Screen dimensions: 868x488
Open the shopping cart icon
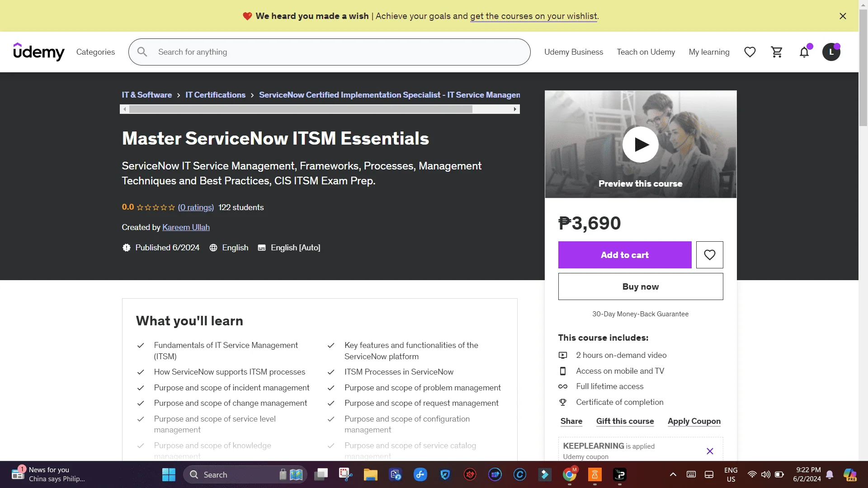777,52
